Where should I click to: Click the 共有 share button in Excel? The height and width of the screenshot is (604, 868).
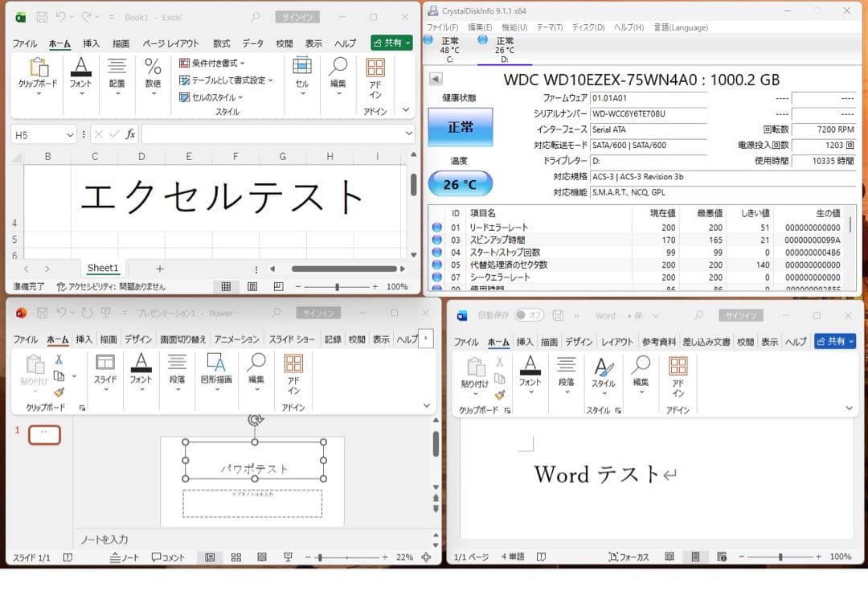point(391,43)
